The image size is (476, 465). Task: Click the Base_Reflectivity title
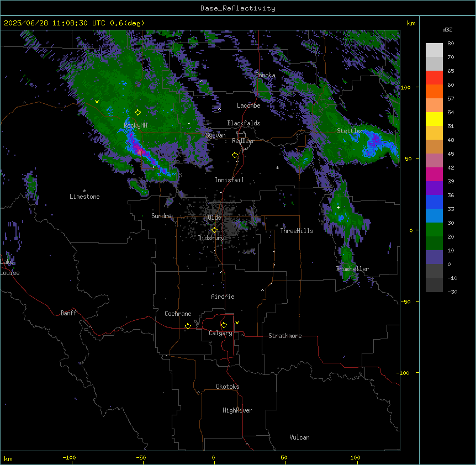(238, 8)
